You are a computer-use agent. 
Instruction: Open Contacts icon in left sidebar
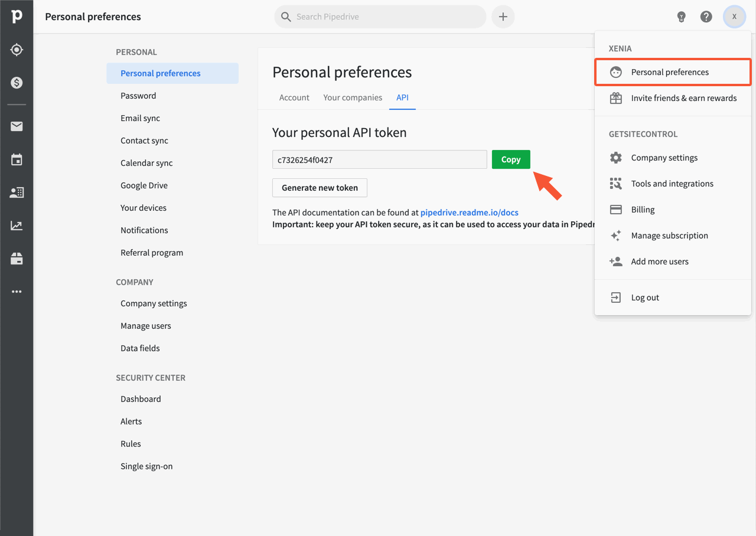click(x=17, y=192)
